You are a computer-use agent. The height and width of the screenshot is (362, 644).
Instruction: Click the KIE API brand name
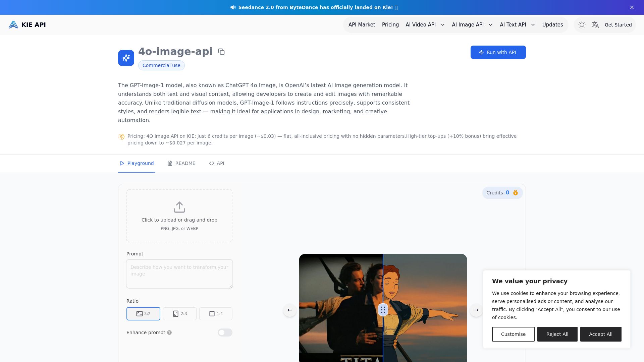tap(34, 25)
